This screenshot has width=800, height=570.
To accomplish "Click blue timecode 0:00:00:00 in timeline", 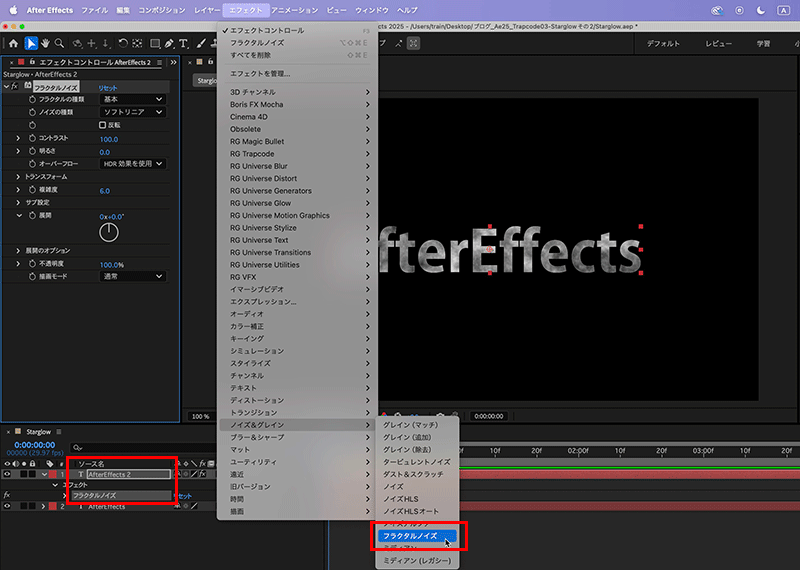I will (35, 445).
